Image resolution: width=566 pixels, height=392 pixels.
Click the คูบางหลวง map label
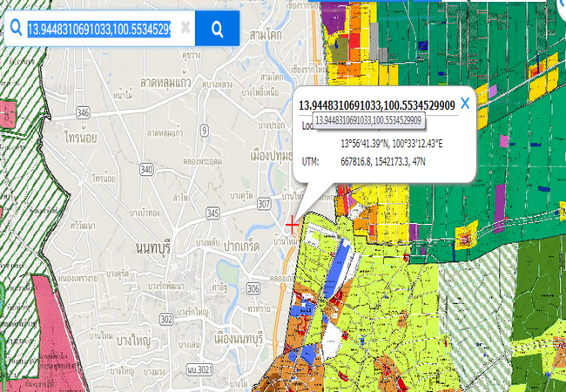pyautogui.click(x=218, y=84)
